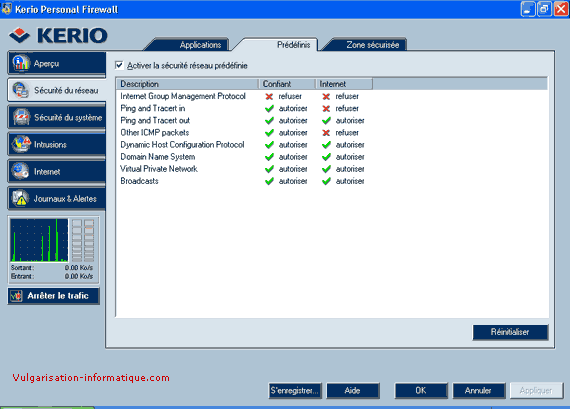The height and width of the screenshot is (409, 570).
Task: Open Aide help button
Action: [x=353, y=390]
